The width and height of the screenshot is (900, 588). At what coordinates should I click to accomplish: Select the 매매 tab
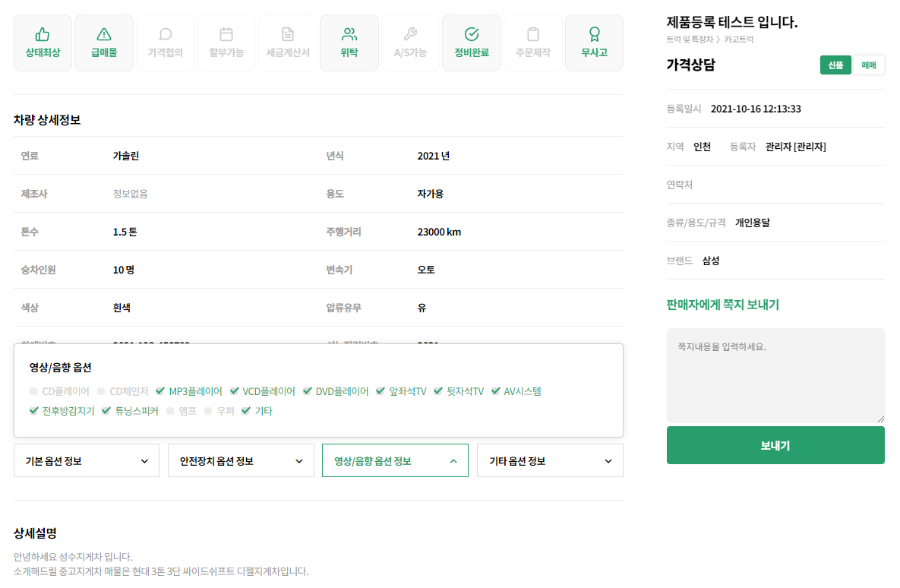868,65
